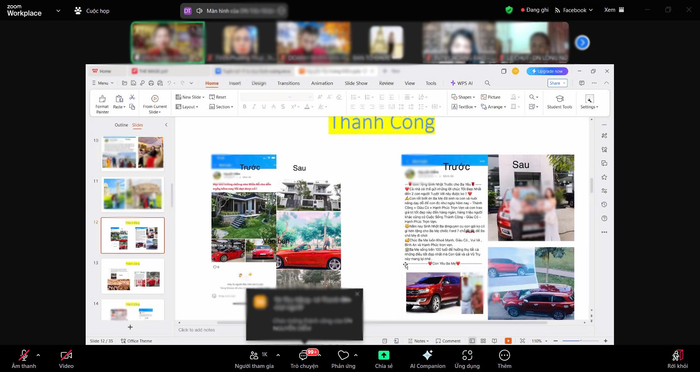Screen dimensions: 700x372
Task: Open the Settings dropdown in ribbon
Action: (589, 102)
